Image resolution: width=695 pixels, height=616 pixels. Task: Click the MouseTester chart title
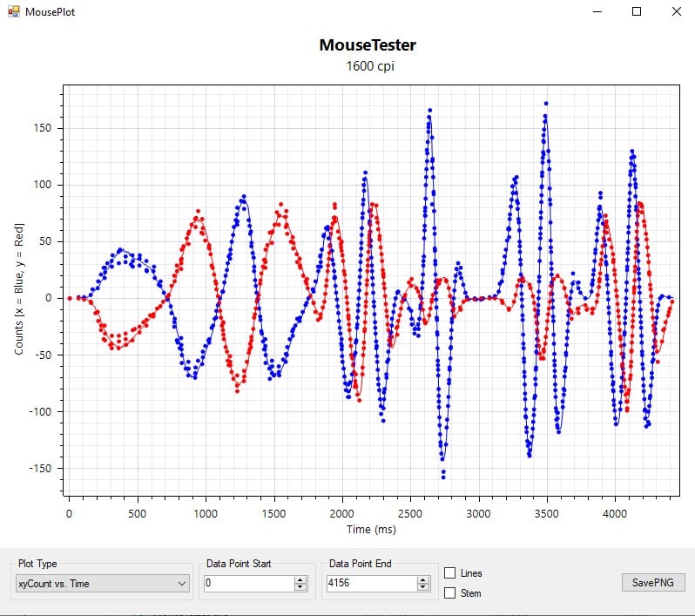pos(368,45)
